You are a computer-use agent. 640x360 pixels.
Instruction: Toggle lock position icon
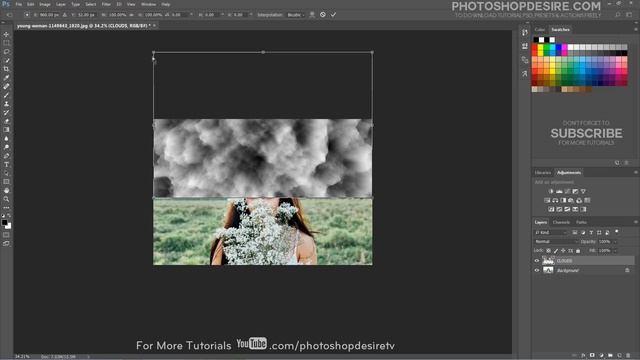coord(563,251)
